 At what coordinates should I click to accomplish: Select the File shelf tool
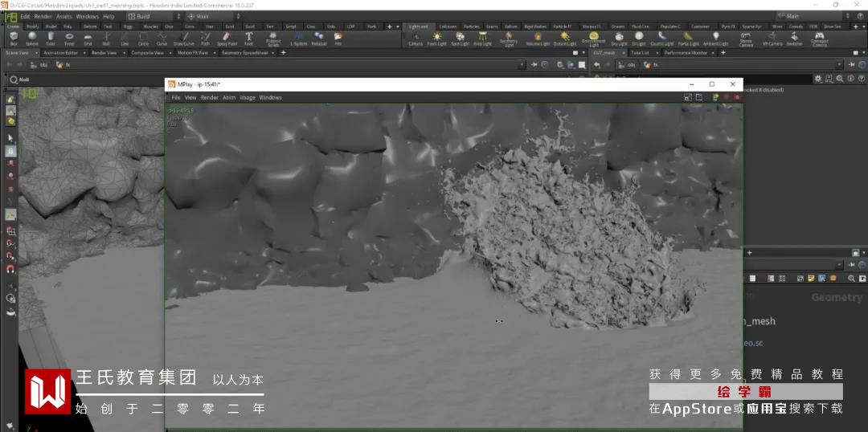(338, 39)
